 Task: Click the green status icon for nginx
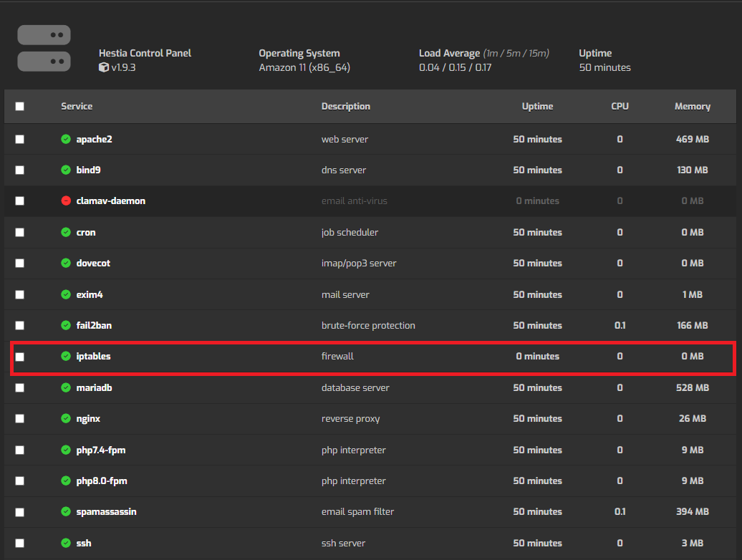click(66, 419)
